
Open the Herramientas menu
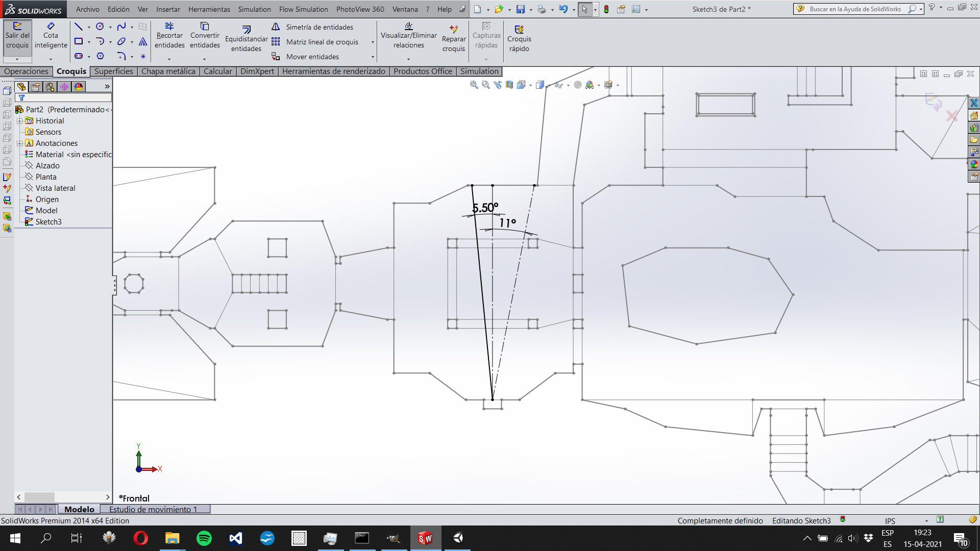click(209, 9)
